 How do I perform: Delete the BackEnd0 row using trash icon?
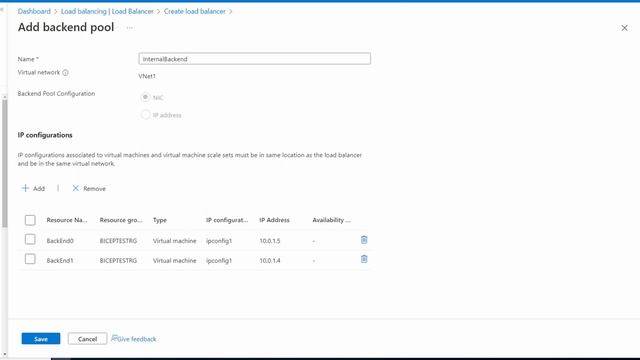pos(364,240)
